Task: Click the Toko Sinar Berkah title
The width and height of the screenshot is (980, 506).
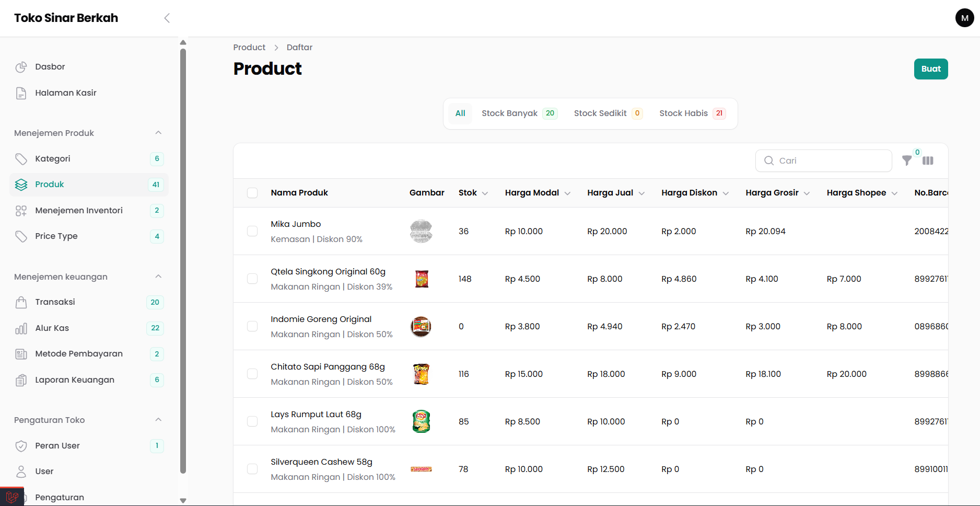Action: pyautogui.click(x=66, y=18)
